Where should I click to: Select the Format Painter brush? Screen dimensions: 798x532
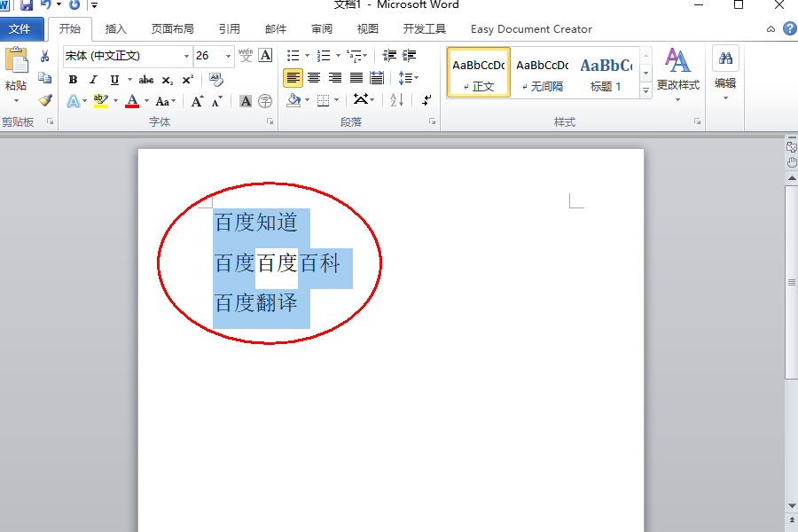(x=45, y=100)
